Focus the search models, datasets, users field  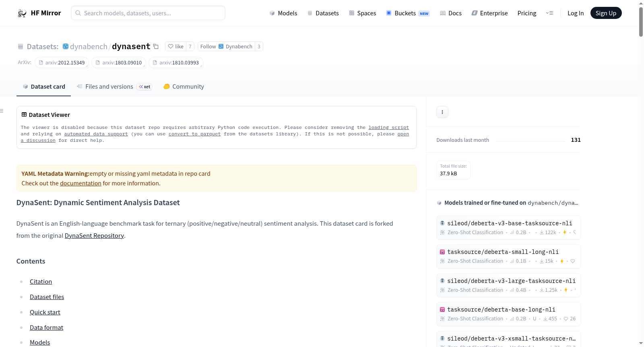148,13
